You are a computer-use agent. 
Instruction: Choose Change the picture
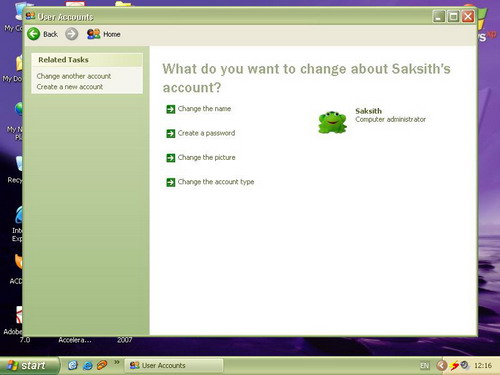[x=206, y=157]
